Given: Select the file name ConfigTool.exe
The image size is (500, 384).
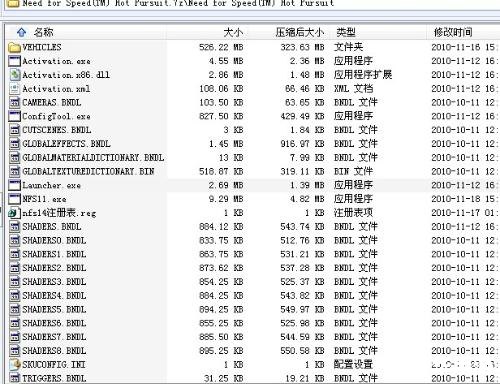Looking at the screenshot, I should (x=56, y=116).
